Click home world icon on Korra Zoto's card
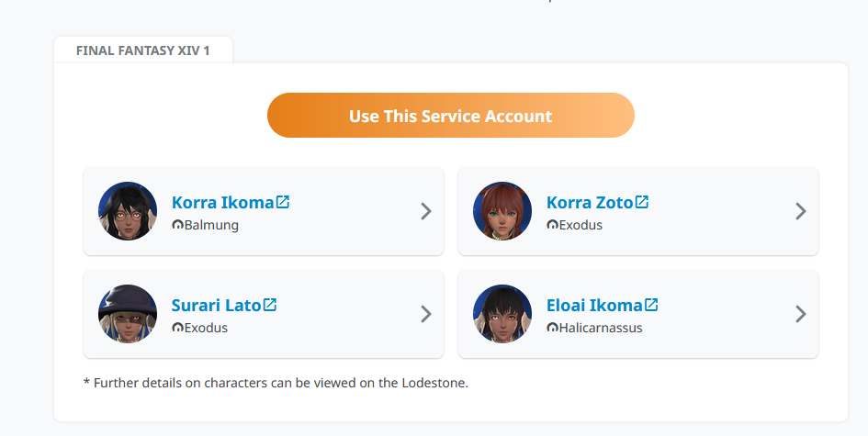This screenshot has height=436, width=868. pos(552,225)
